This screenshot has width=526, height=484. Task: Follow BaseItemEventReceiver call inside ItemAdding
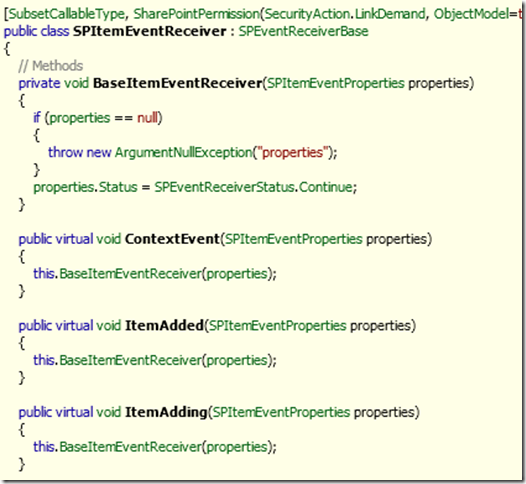tap(130, 447)
